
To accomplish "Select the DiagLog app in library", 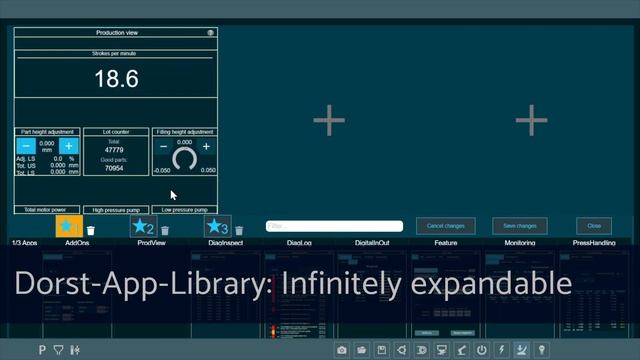I will point(299,243).
